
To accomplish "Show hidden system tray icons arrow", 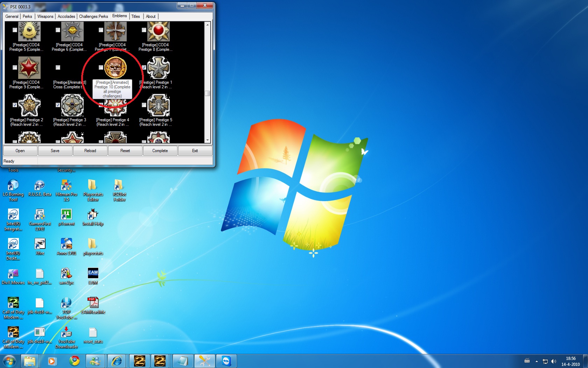I will 537,361.
